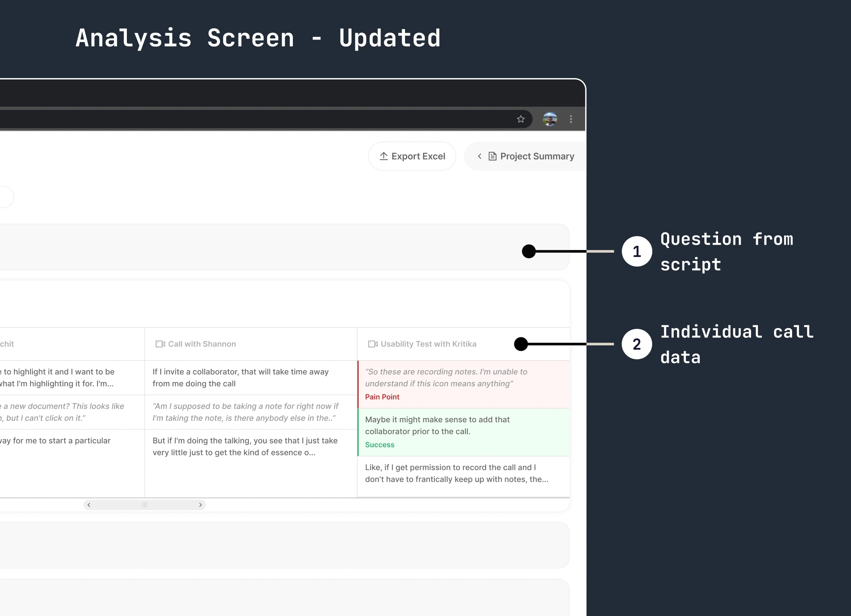Scroll right using the right arrow expander
Screen dimensions: 851x616
(x=200, y=505)
